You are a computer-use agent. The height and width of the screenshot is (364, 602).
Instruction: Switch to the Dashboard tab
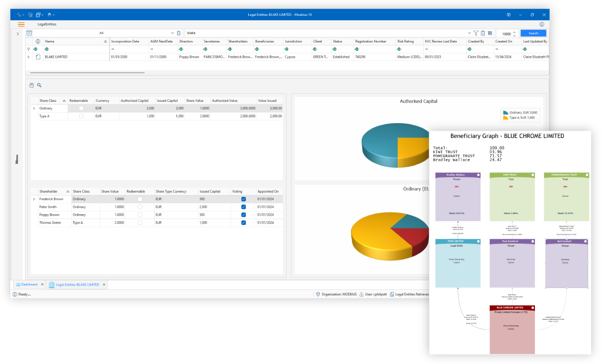(29, 284)
